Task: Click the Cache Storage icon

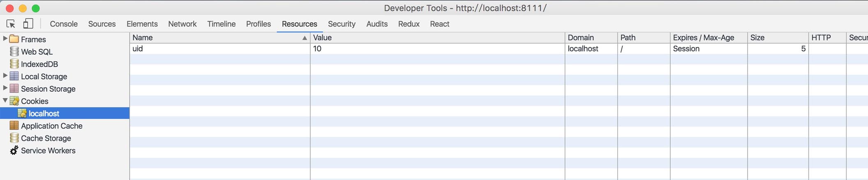Action: (x=14, y=138)
